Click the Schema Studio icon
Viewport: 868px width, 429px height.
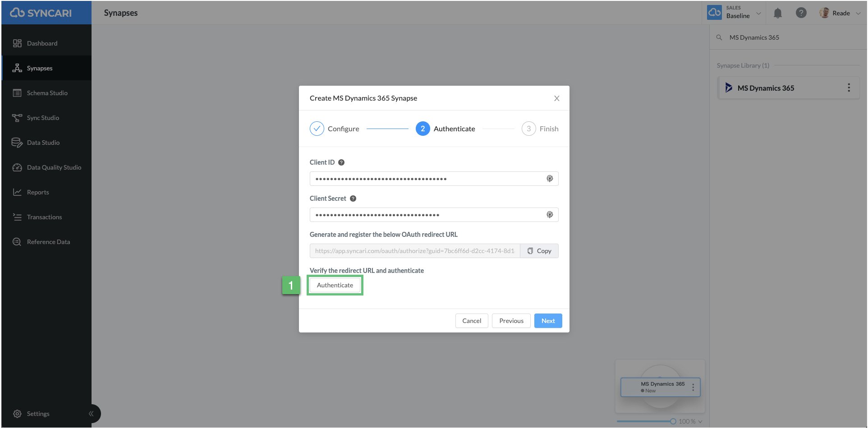(x=17, y=93)
